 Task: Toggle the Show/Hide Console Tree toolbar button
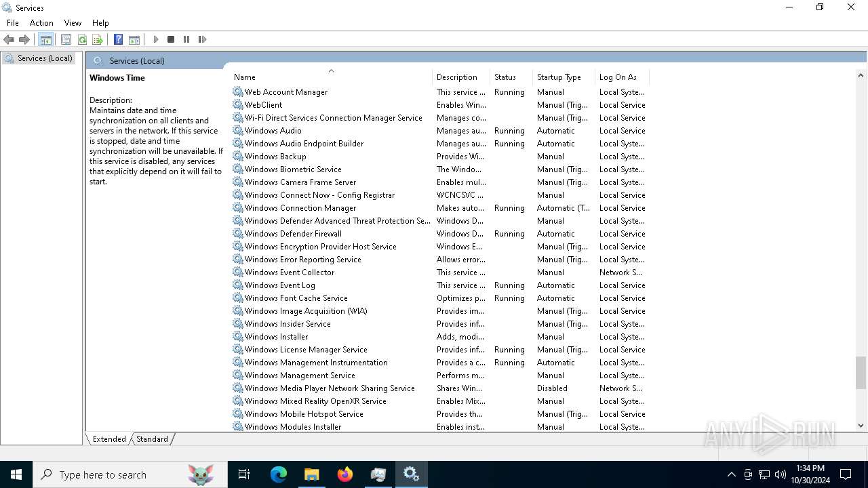tap(45, 39)
